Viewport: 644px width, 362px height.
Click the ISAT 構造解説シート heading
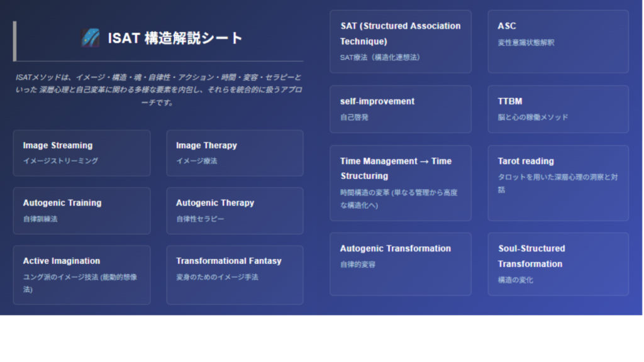[175, 38]
